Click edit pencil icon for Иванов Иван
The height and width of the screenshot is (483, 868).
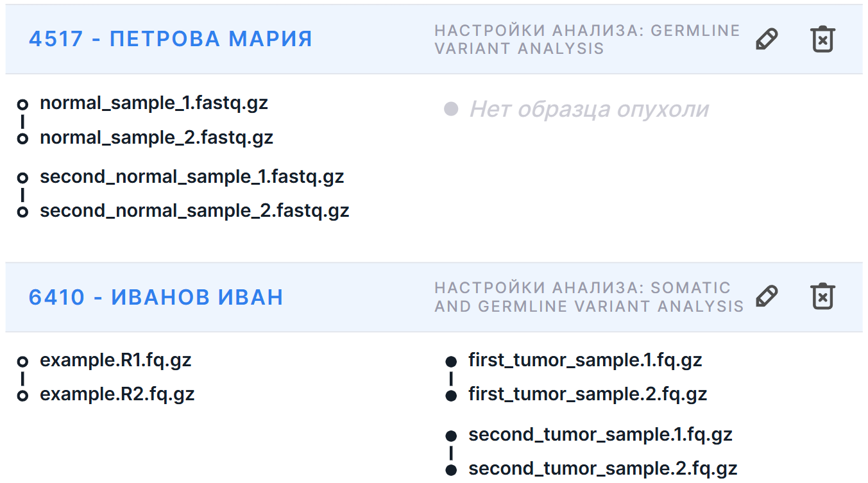[x=767, y=296]
